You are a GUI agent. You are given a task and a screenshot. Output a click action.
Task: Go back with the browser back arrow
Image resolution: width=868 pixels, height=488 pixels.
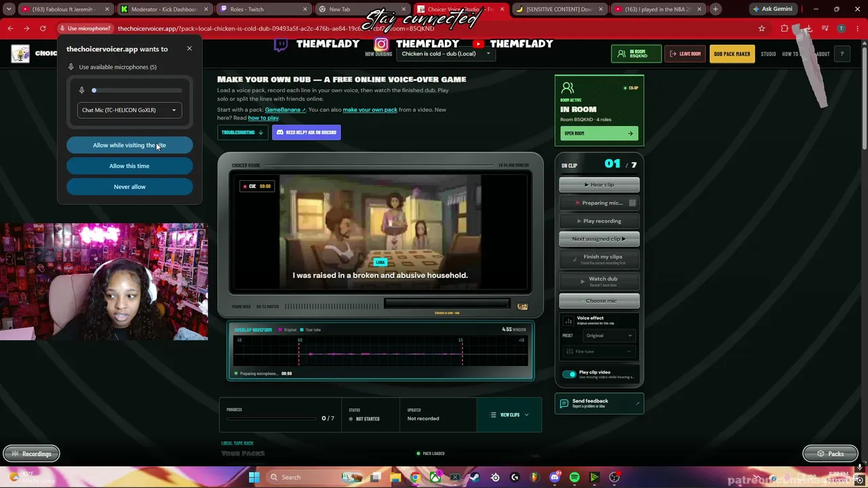[10, 28]
